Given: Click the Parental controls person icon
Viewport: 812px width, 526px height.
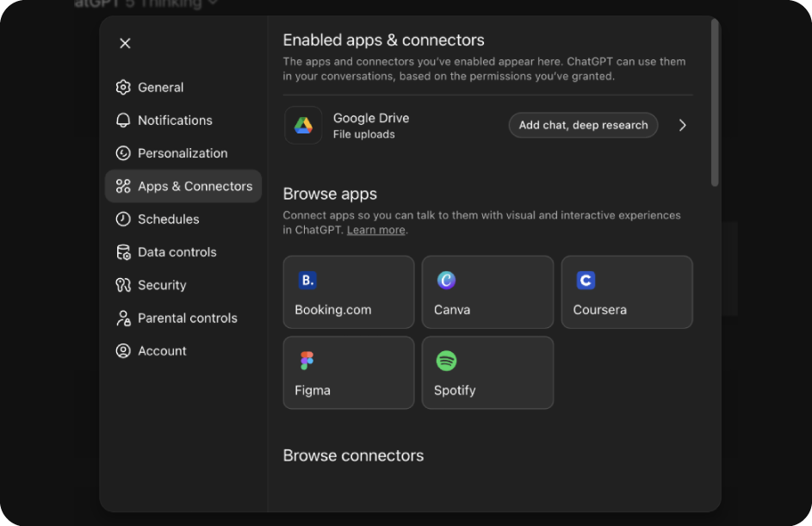Looking at the screenshot, I should point(123,318).
